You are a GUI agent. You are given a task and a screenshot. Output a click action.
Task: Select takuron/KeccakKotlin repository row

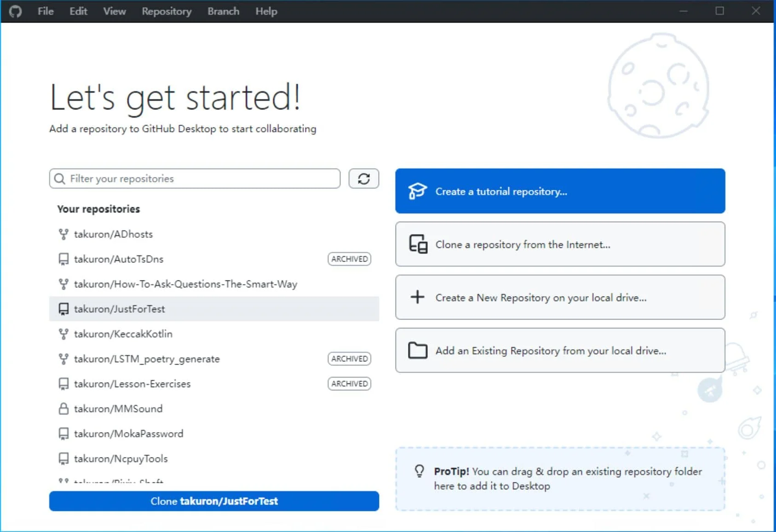click(x=214, y=334)
